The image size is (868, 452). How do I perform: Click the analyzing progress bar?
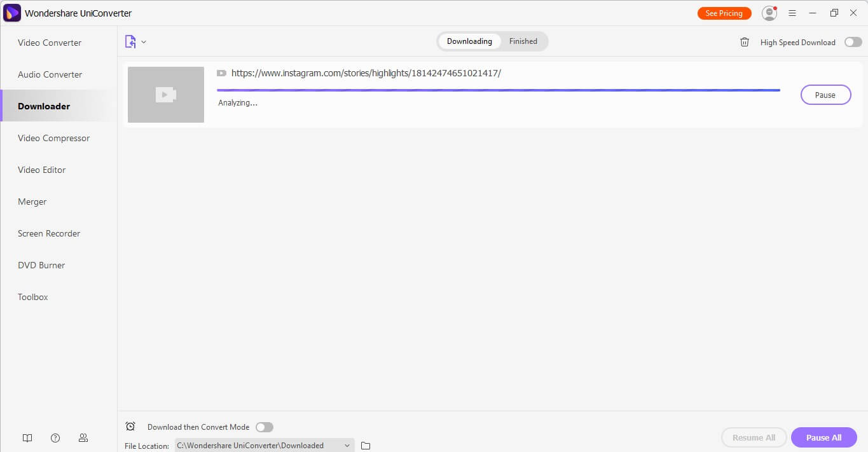[499, 90]
